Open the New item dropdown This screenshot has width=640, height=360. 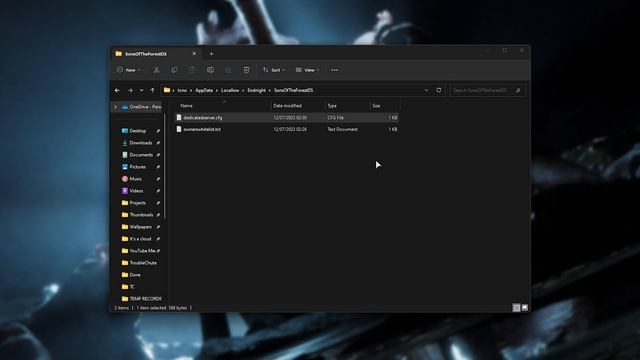[129, 70]
